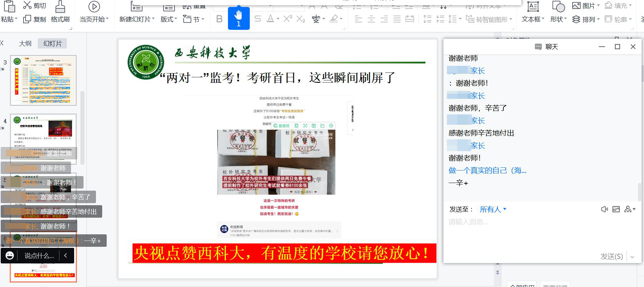Select slide 6 thumbnail
The image size is (644, 287).
pos(43,257)
